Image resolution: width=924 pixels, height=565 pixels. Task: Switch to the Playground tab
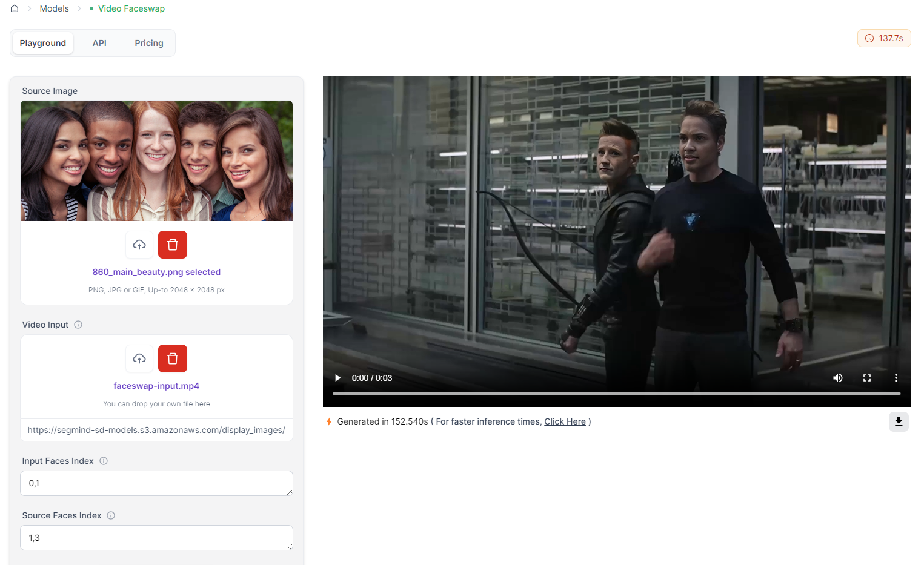(43, 43)
